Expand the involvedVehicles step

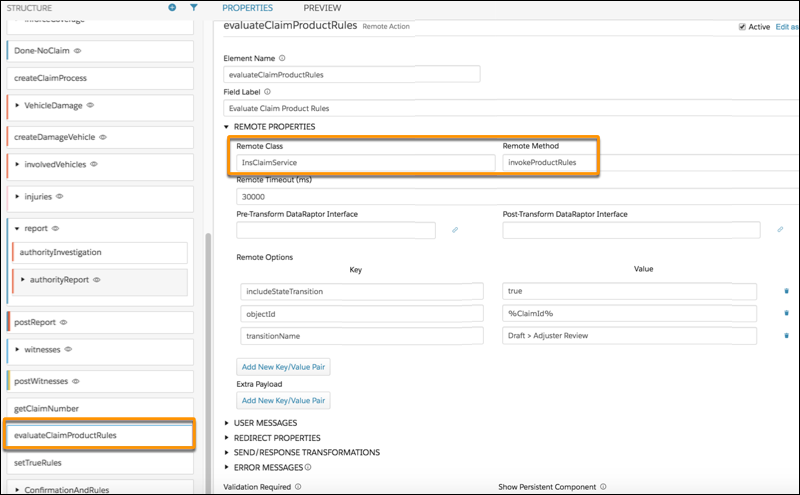point(17,164)
